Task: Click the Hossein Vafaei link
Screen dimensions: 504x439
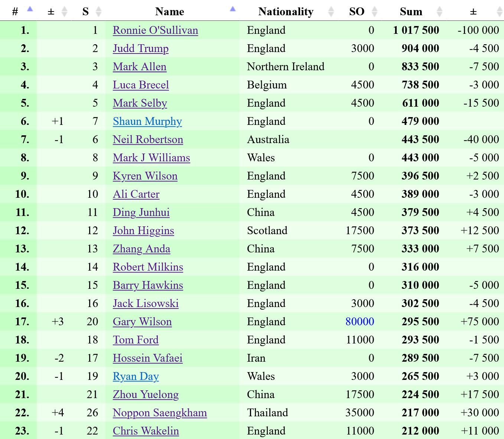Action: [147, 358]
